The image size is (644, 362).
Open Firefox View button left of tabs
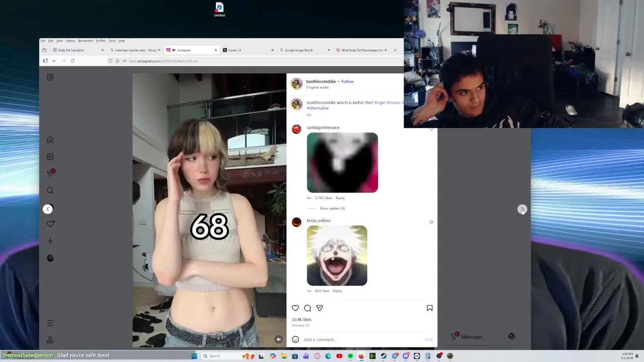click(x=44, y=50)
